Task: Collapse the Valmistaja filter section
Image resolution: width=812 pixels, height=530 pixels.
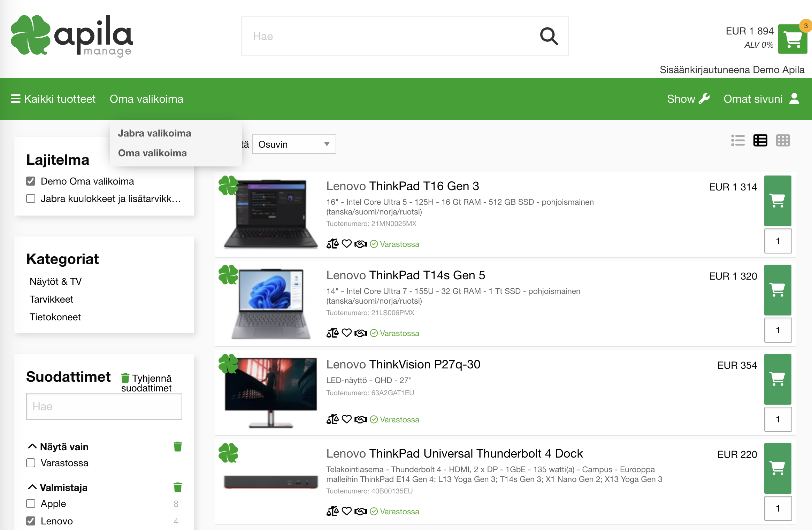Action: [x=32, y=487]
